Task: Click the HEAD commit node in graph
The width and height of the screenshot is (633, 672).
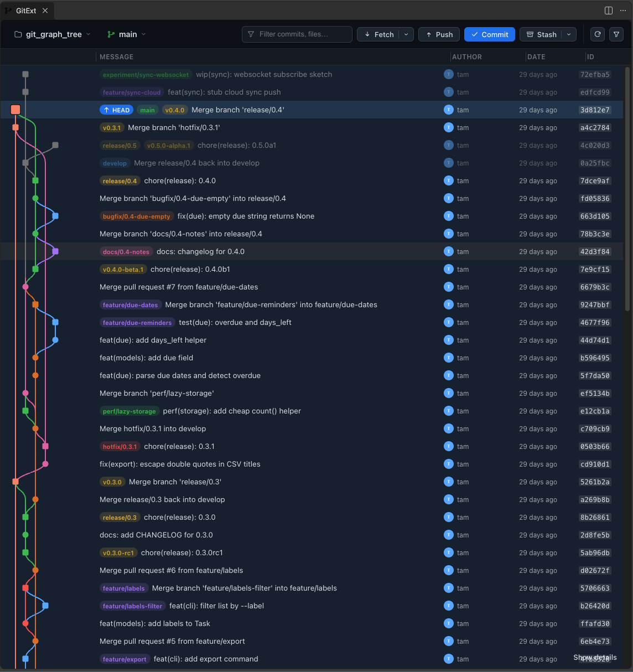Action: [15, 110]
